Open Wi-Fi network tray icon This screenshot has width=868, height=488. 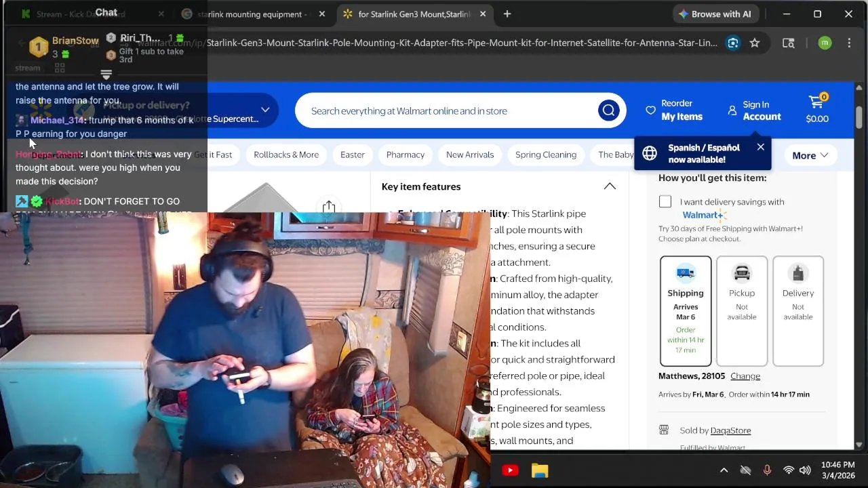click(x=788, y=470)
